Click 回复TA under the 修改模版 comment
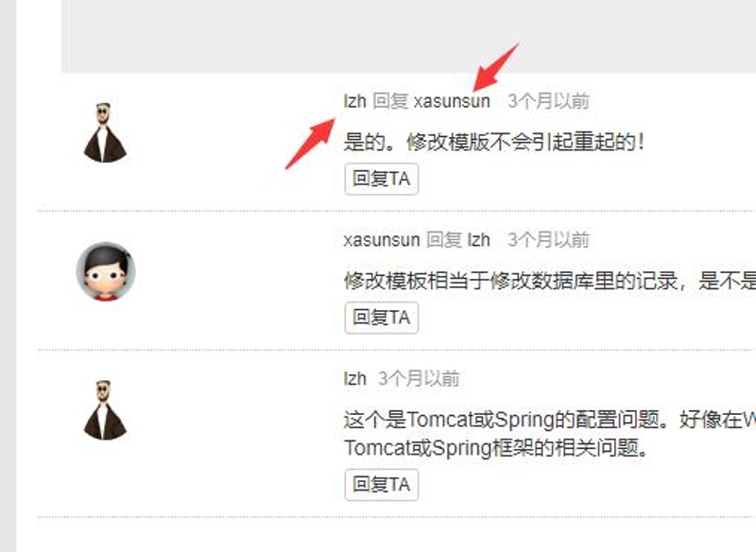The image size is (756, 552). tap(382, 179)
